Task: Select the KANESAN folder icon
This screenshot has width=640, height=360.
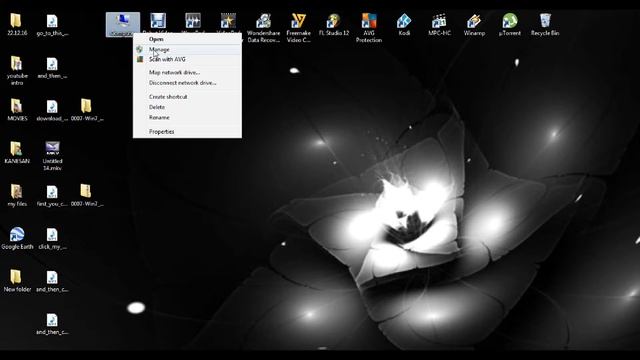Action: [x=16, y=149]
